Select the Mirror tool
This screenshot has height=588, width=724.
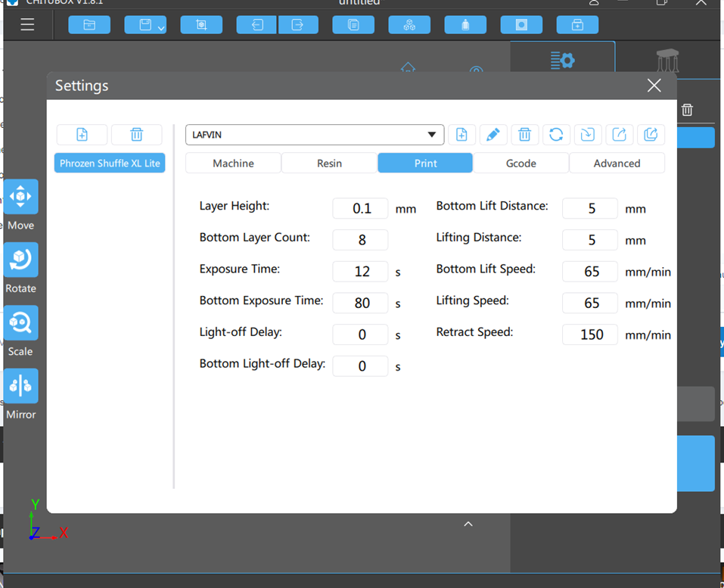tap(20, 394)
